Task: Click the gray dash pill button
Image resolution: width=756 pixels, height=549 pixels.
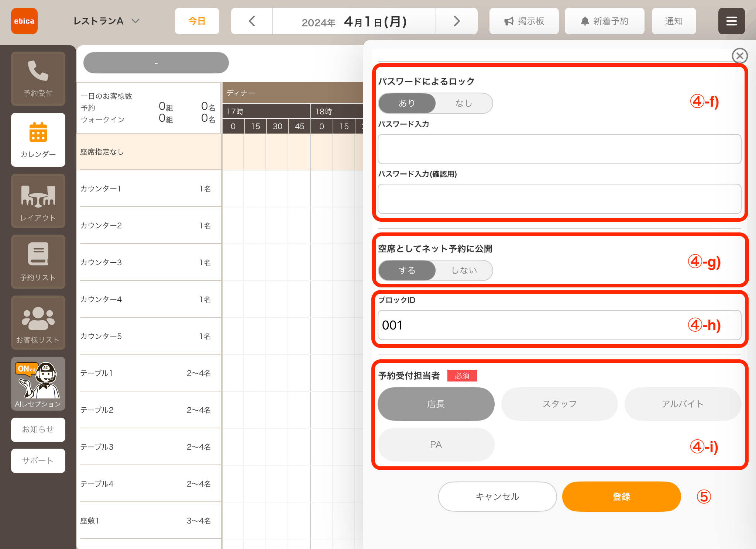Action: click(156, 63)
